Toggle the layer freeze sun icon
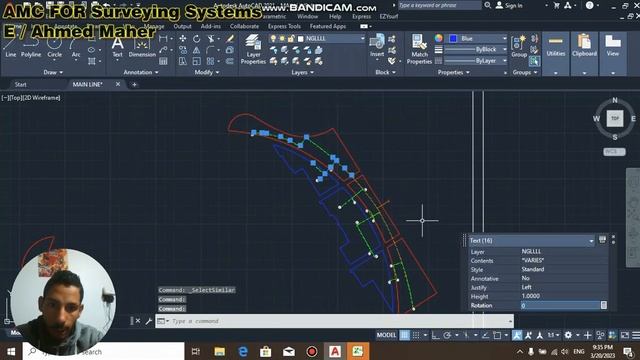This screenshot has height=360, width=640. [x=282, y=38]
